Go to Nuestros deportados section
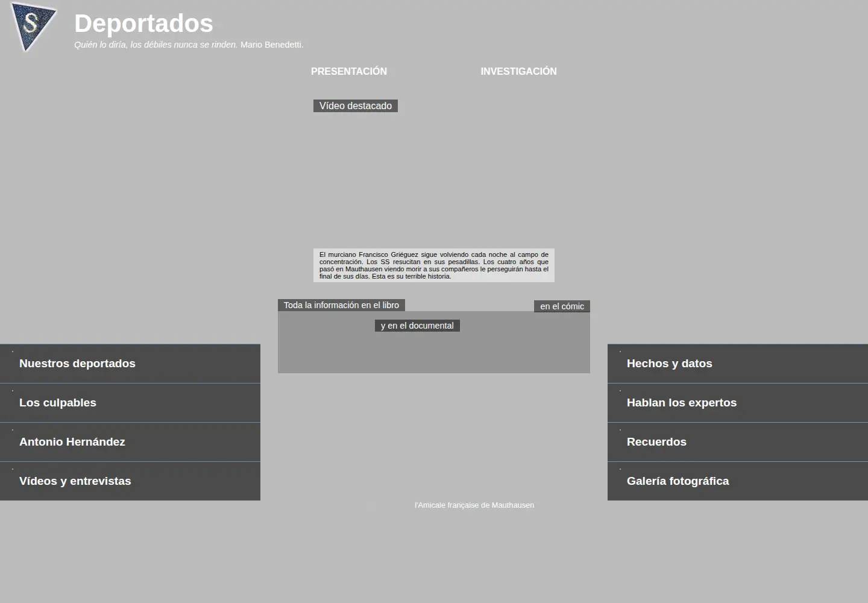The width and height of the screenshot is (868, 603). pos(130,364)
